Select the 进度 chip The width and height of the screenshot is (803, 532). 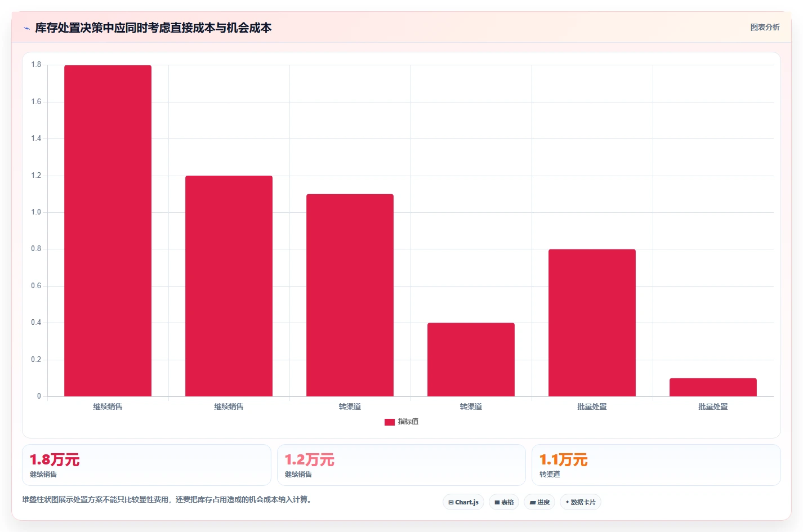tap(539, 502)
